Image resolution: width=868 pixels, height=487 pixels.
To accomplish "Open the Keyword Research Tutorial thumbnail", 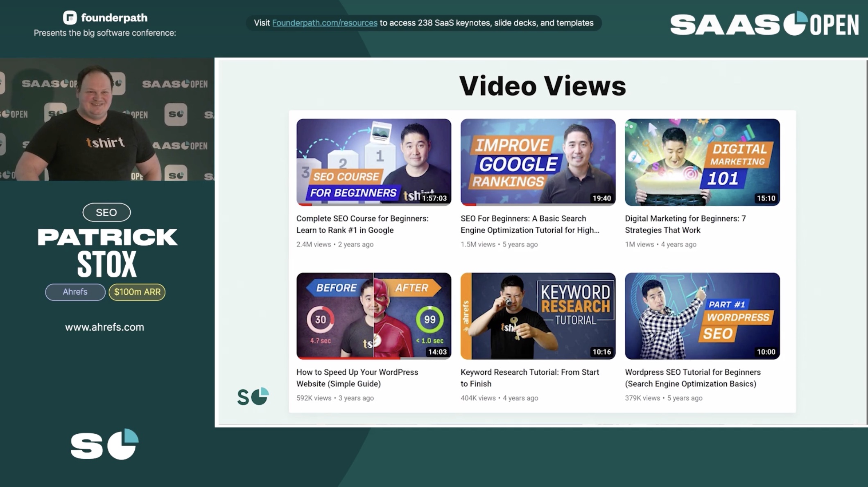I will click(x=538, y=316).
